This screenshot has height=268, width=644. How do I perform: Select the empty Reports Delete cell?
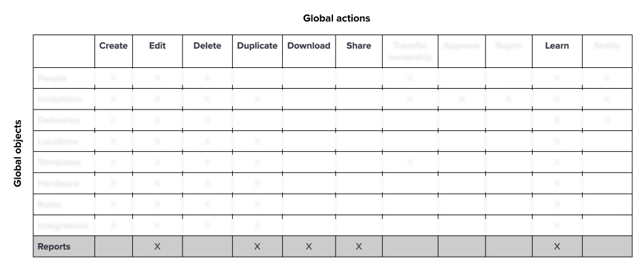207,247
